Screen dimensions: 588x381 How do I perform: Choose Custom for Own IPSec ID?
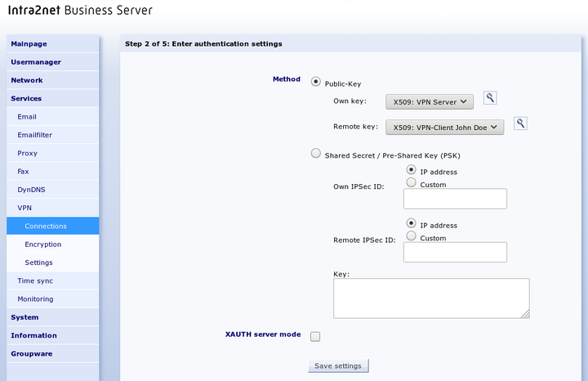(x=412, y=182)
